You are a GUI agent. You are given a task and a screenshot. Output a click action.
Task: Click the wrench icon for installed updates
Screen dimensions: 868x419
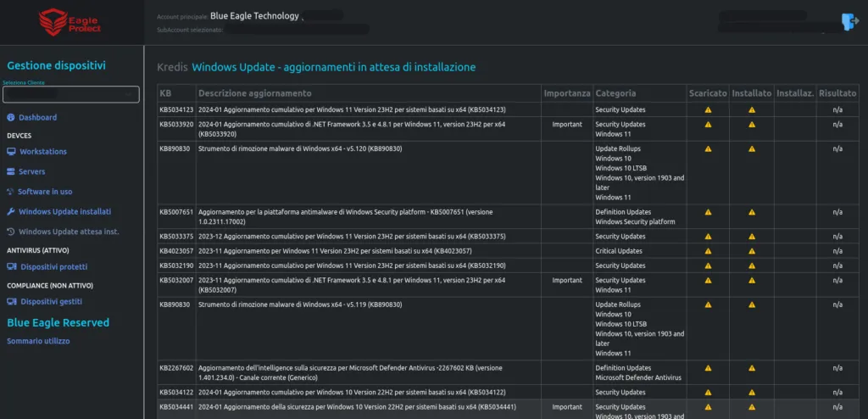coord(10,212)
